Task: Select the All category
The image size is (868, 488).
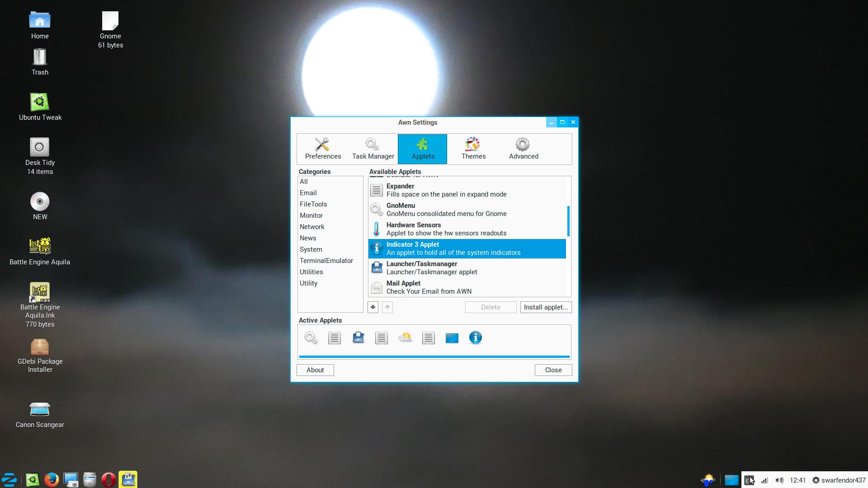Action: (x=330, y=182)
